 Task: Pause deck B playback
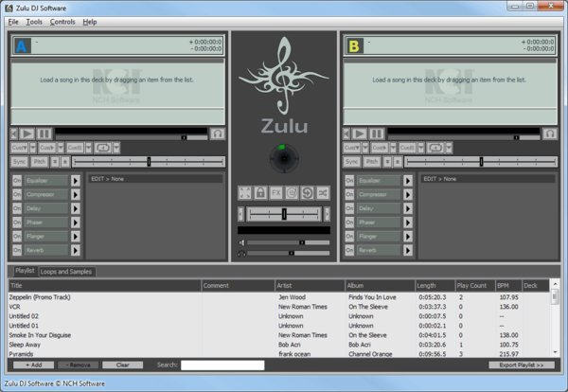click(377, 134)
